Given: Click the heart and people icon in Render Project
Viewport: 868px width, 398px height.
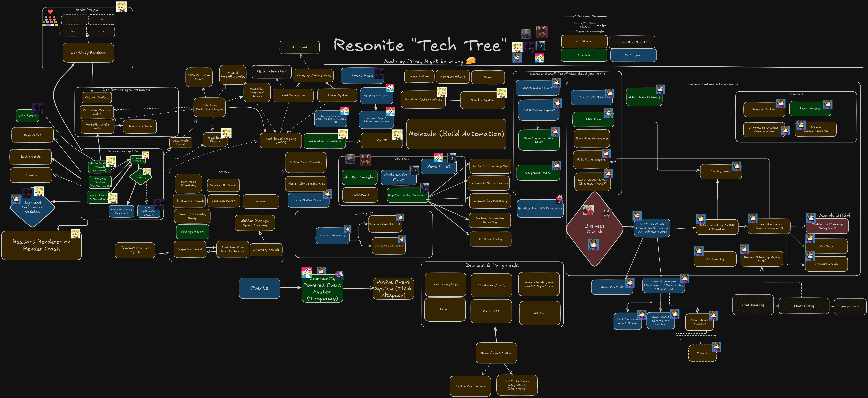Looking at the screenshot, I should [50, 18].
